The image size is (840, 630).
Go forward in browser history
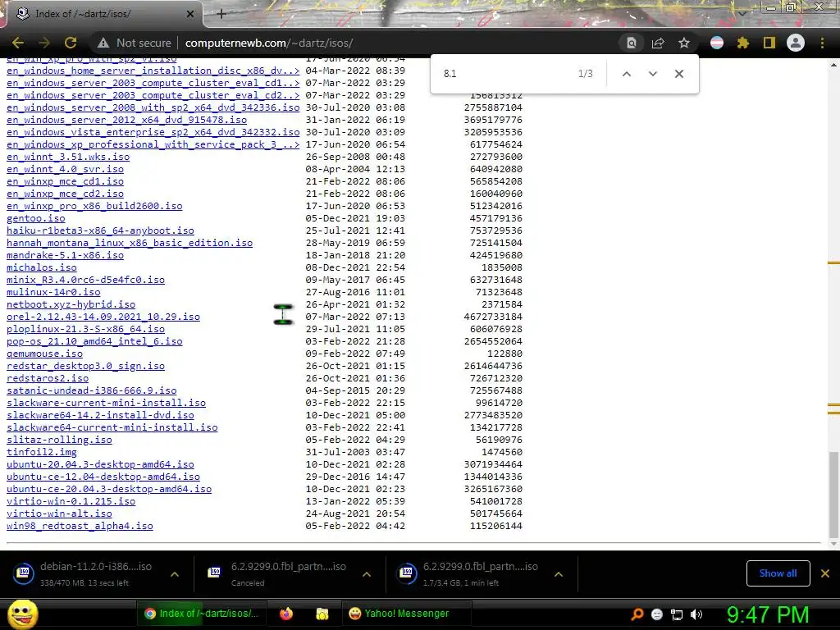click(44, 43)
